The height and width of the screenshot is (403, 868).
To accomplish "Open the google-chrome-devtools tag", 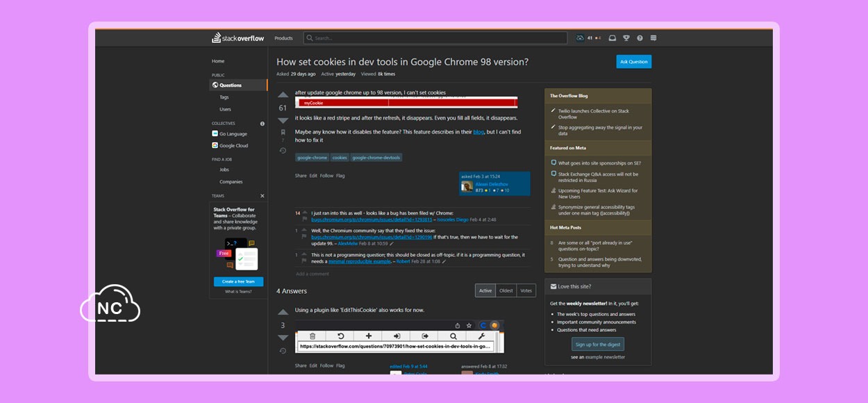I will pyautogui.click(x=376, y=158).
